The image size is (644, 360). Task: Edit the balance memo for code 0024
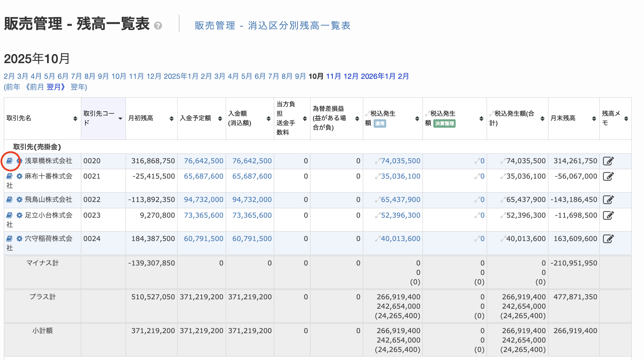point(608,239)
